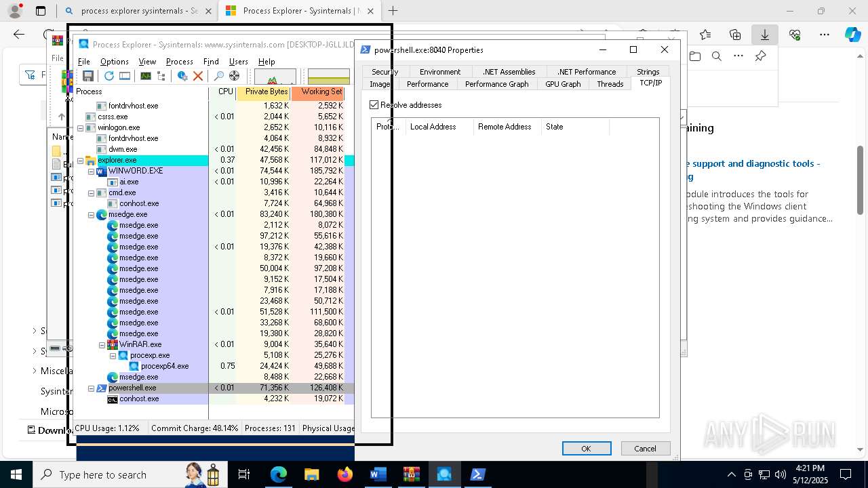This screenshot has width=868, height=488.
Task: Click the volume icon in system tray
Action: click(x=780, y=474)
